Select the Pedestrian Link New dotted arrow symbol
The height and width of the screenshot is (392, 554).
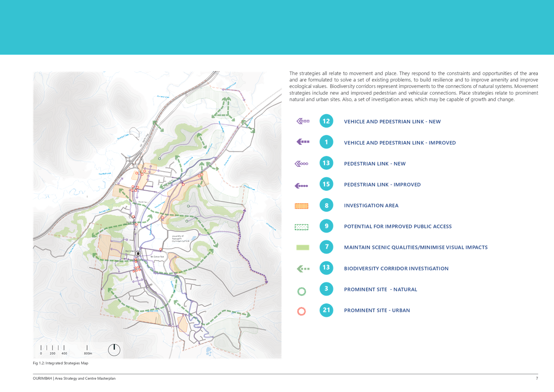(301, 164)
